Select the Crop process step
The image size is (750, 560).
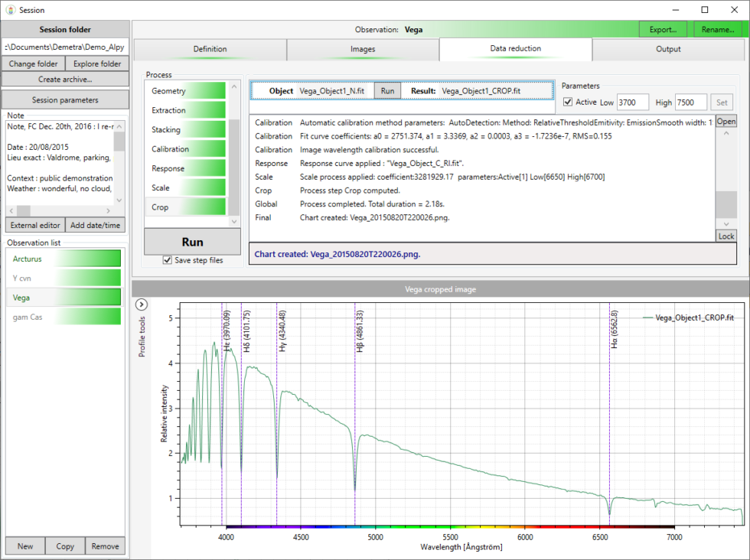(184, 207)
